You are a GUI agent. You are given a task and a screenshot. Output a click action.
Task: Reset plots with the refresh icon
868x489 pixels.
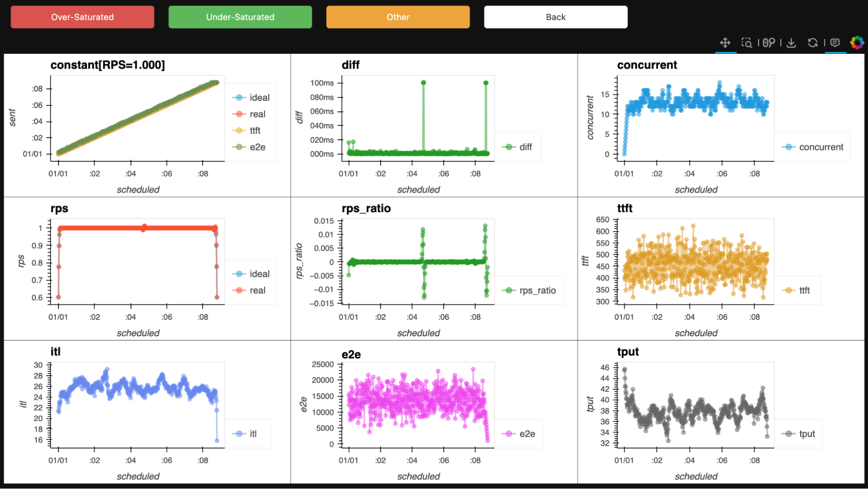tap(812, 43)
